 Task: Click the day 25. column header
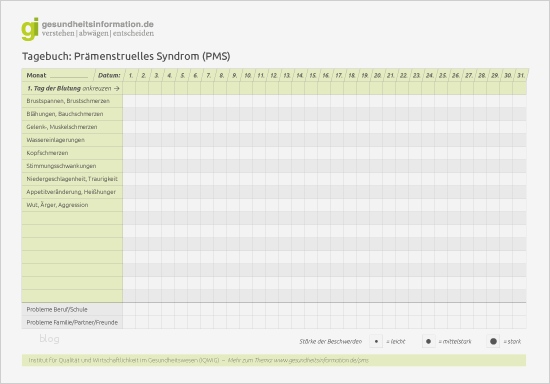click(443, 75)
